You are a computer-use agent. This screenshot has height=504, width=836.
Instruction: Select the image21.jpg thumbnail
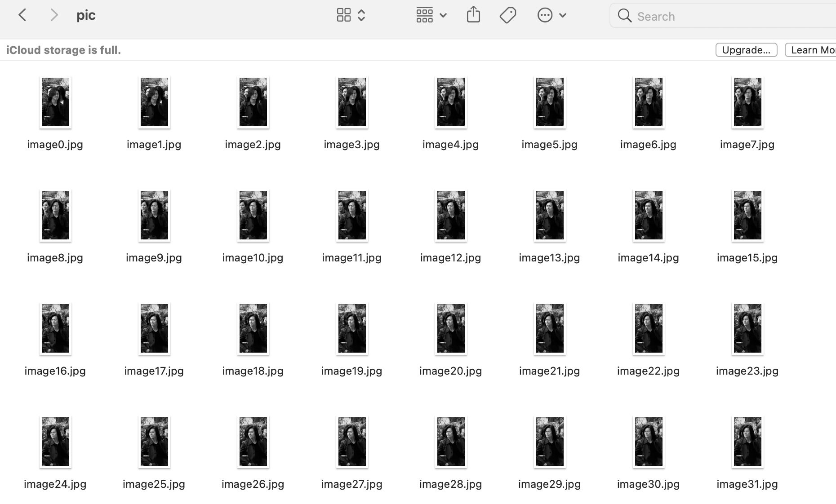[x=550, y=328]
